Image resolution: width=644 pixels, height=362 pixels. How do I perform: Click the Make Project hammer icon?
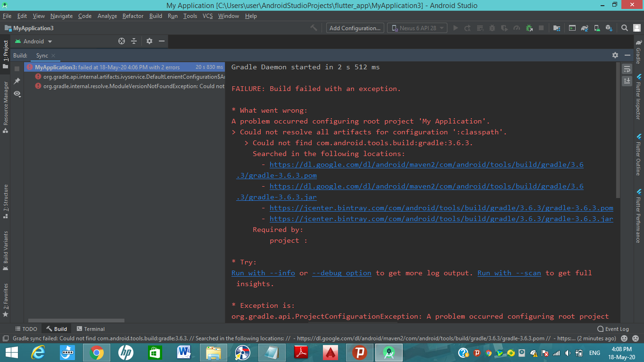[314, 28]
